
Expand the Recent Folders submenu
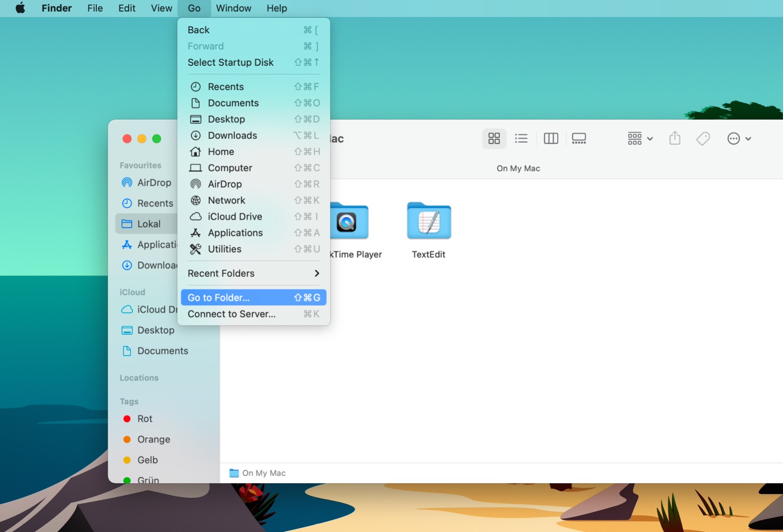pyautogui.click(x=253, y=273)
